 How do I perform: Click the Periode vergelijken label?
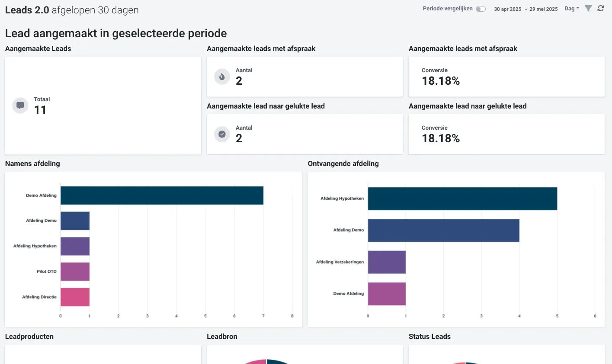tap(447, 9)
